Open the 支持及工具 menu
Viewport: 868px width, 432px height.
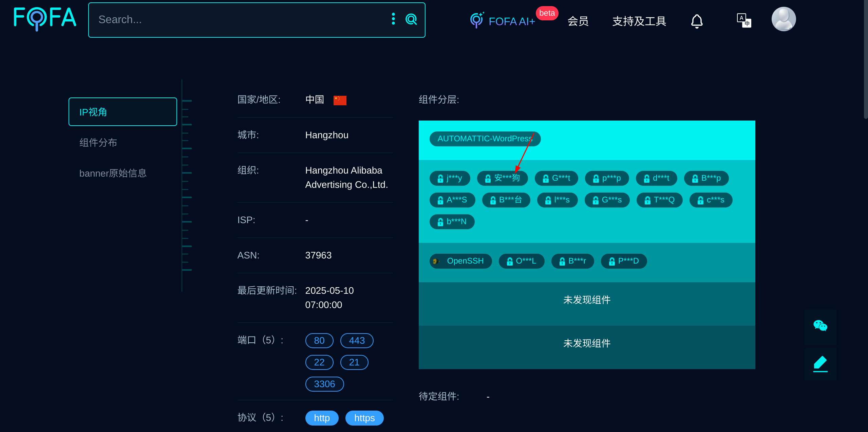pyautogui.click(x=639, y=21)
